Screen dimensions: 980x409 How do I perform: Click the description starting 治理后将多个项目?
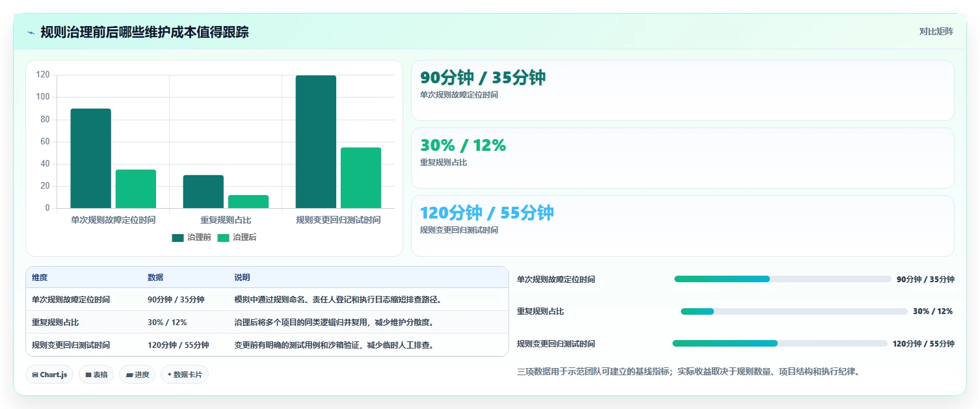334,323
